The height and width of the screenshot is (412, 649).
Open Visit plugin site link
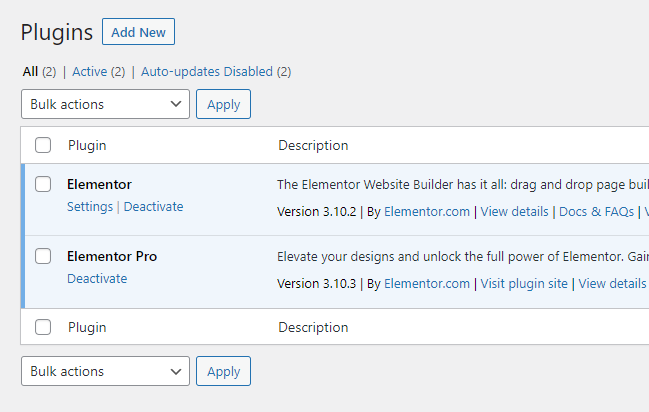click(524, 284)
